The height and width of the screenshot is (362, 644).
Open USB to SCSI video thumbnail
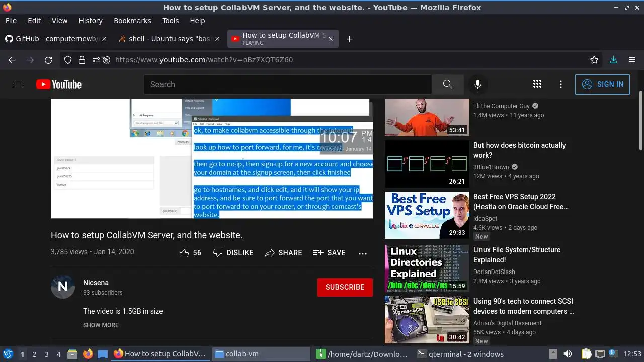pos(427,320)
